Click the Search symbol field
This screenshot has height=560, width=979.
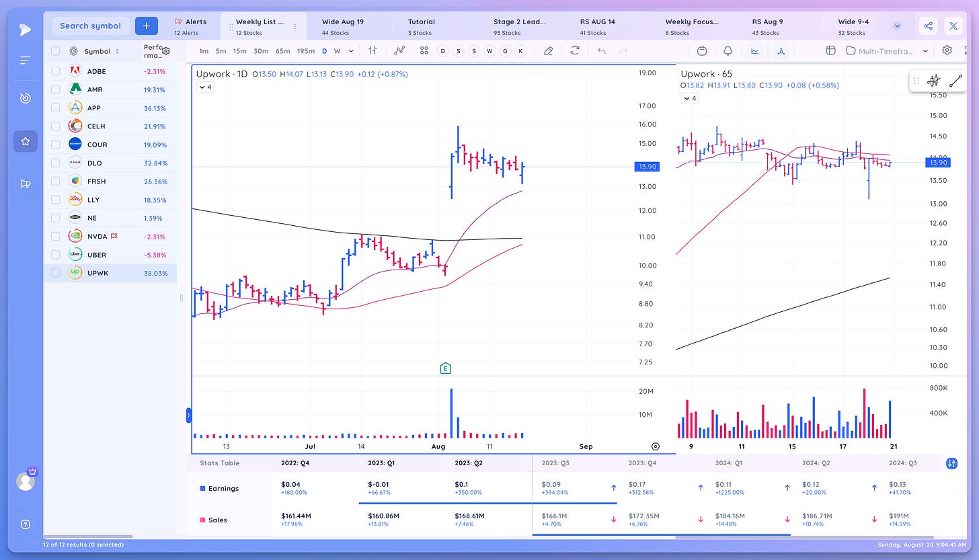[91, 26]
